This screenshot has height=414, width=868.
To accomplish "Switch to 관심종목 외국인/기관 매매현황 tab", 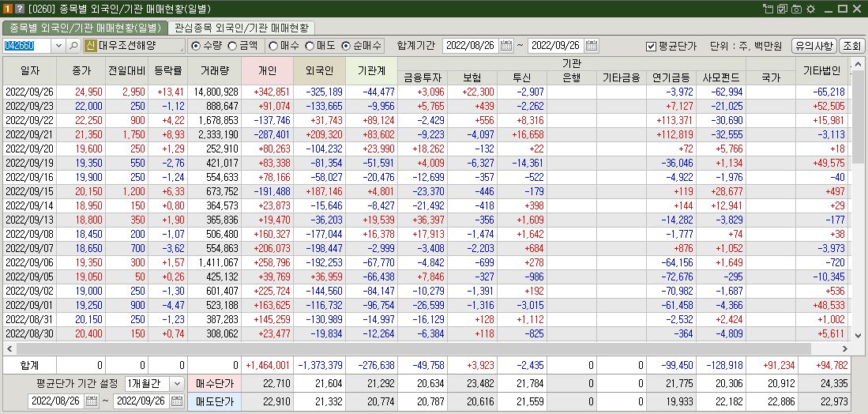I will pyautogui.click(x=242, y=27).
